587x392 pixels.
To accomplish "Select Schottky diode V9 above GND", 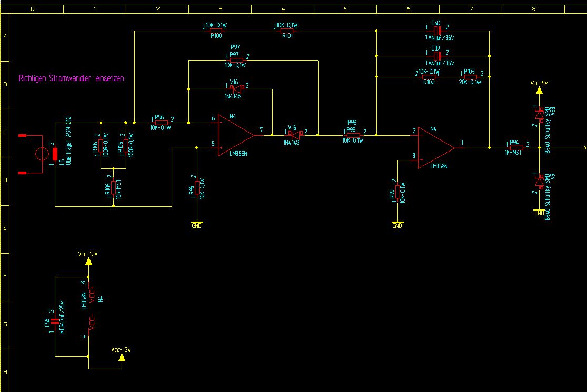I will click(x=539, y=182).
